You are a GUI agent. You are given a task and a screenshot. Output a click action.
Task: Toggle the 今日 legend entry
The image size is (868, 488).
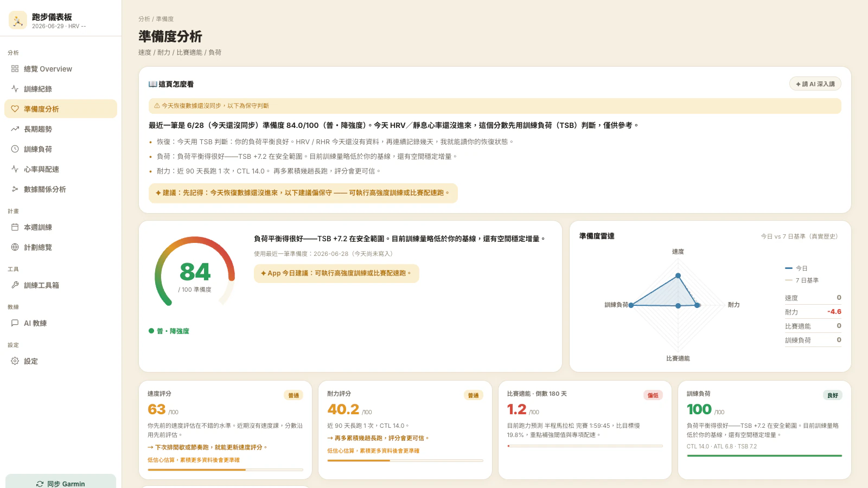pyautogui.click(x=796, y=268)
